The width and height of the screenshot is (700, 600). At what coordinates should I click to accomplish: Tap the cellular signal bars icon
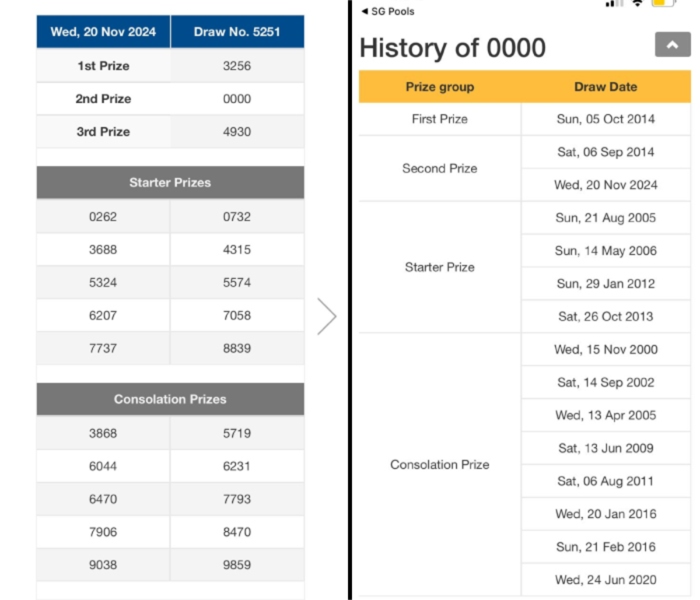point(614,3)
